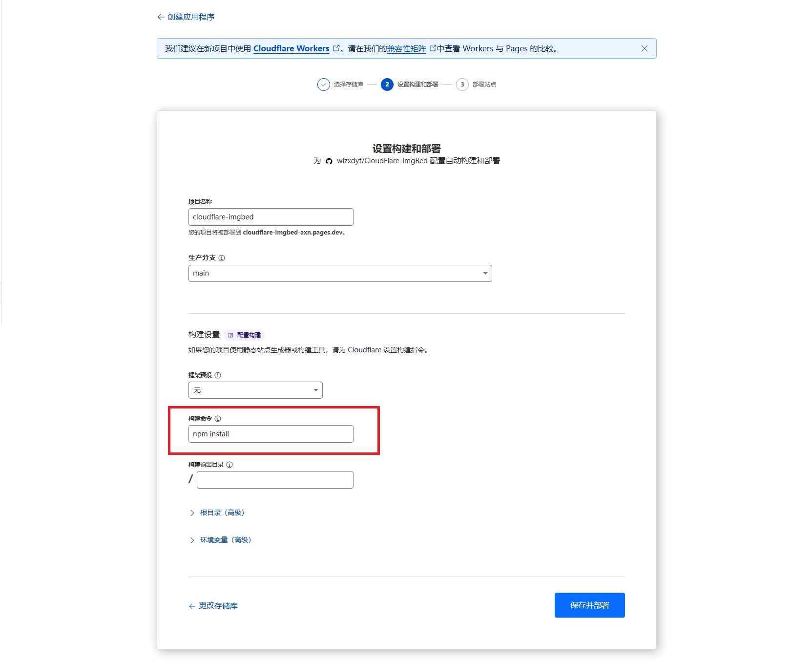Click the completed step checkmark 选择存储库

tap(323, 85)
